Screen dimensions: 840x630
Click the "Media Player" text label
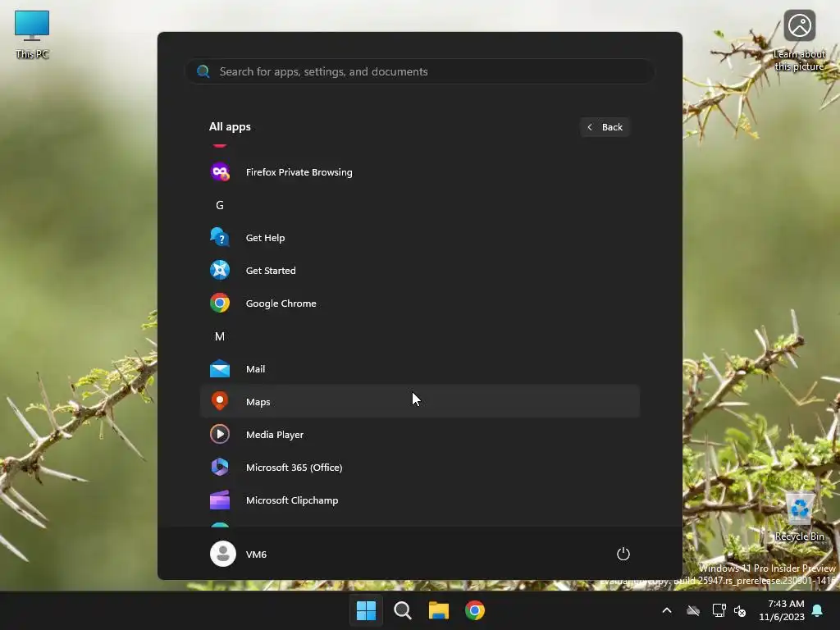click(275, 435)
